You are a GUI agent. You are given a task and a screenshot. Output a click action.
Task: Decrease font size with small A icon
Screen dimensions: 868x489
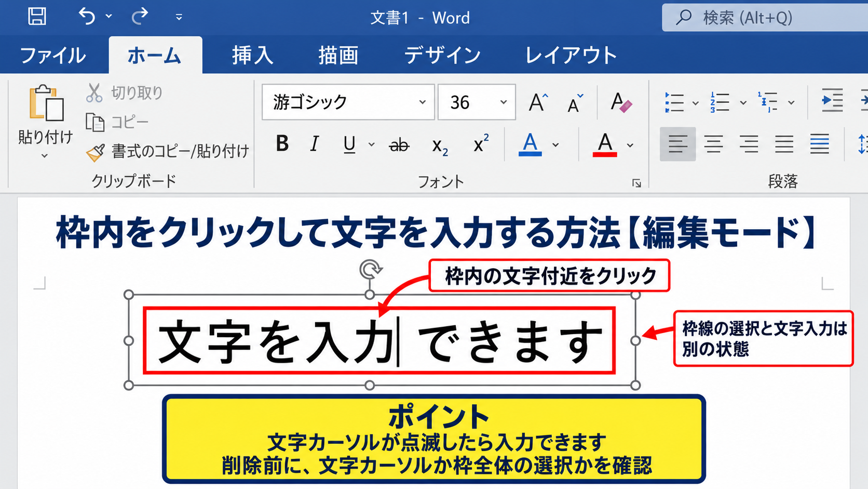575,103
